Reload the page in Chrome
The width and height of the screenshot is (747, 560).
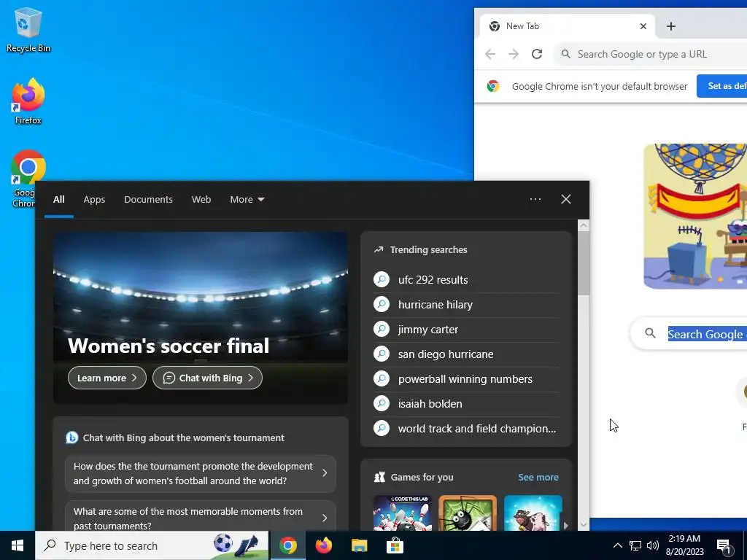(537, 54)
